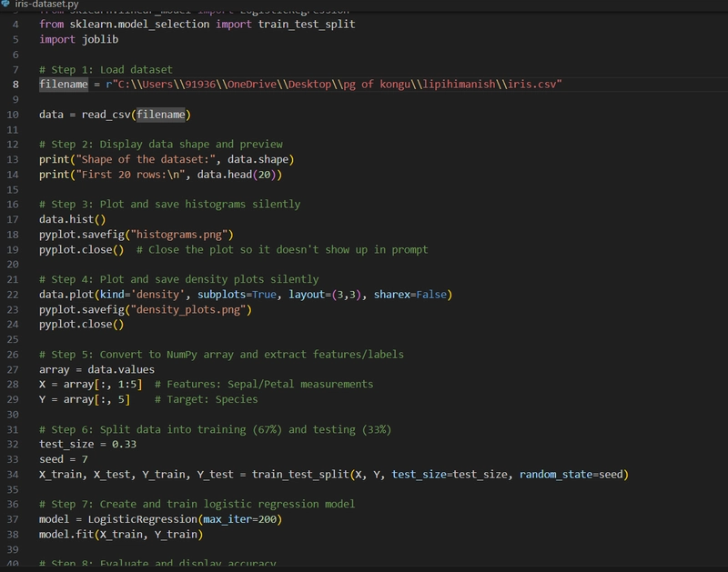Place cursor on highlighted filename variable on line 8
The height and width of the screenshot is (572, 728).
pyautogui.click(x=64, y=85)
